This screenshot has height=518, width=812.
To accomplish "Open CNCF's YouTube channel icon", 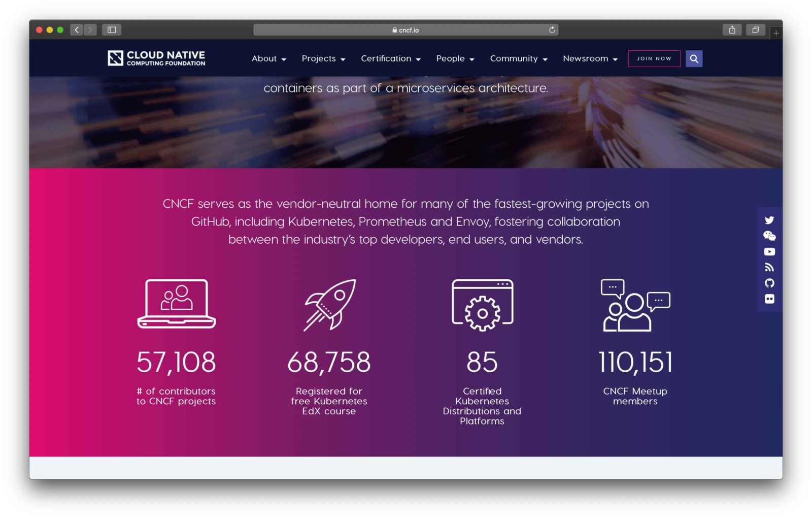I will 769,252.
